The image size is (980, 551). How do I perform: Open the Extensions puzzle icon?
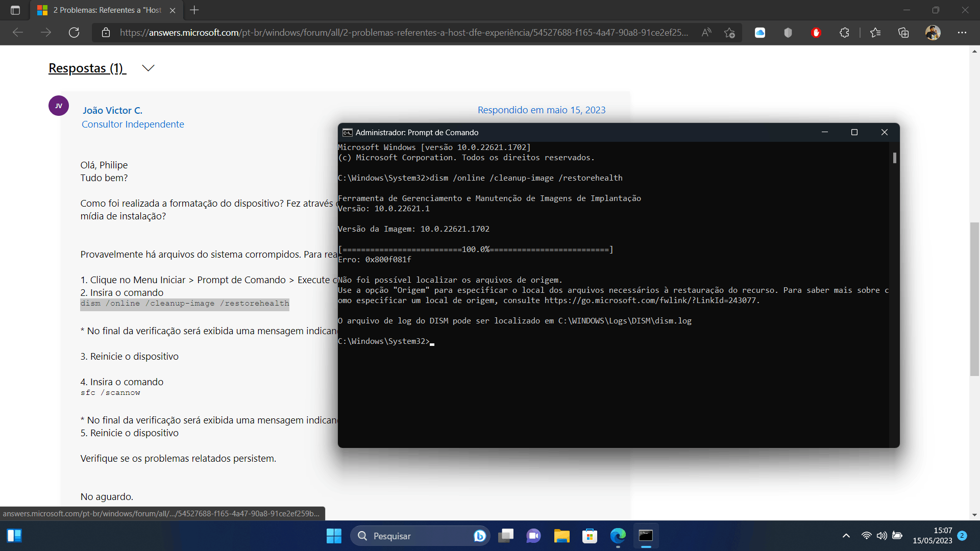click(x=844, y=33)
